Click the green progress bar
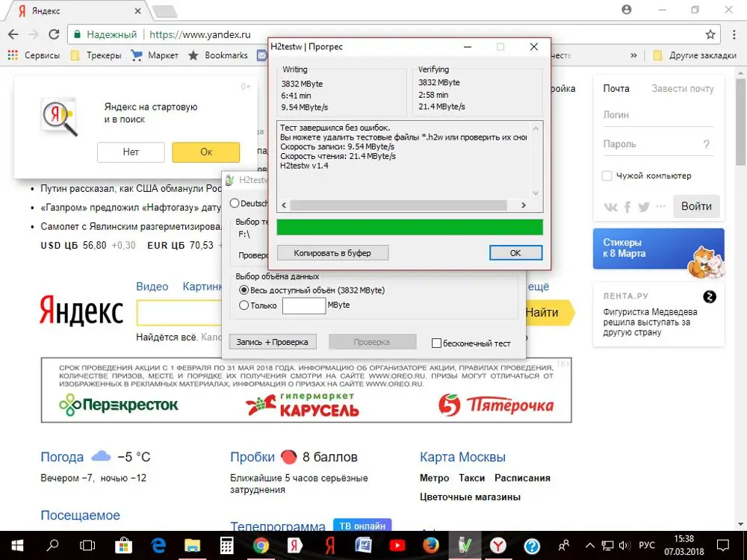This screenshot has height=560, width=747. pos(409,227)
